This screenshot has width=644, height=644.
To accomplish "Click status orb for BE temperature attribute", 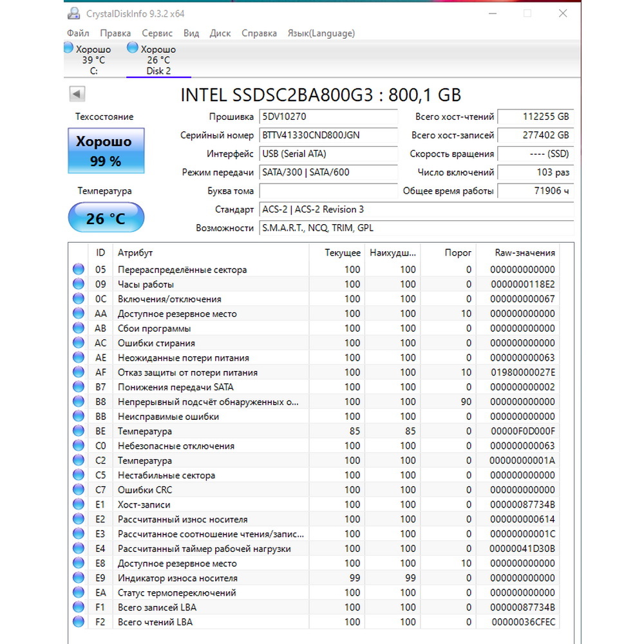I will coord(79,431).
